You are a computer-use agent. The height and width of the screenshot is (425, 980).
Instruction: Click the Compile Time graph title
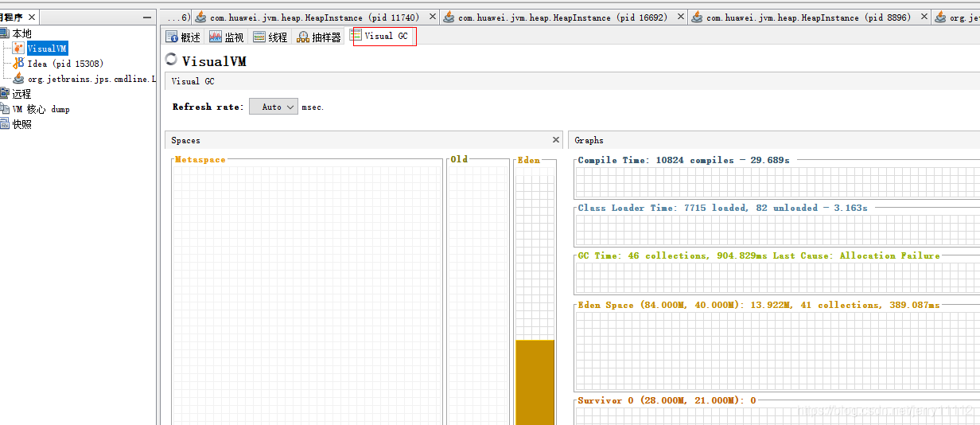[x=684, y=160]
